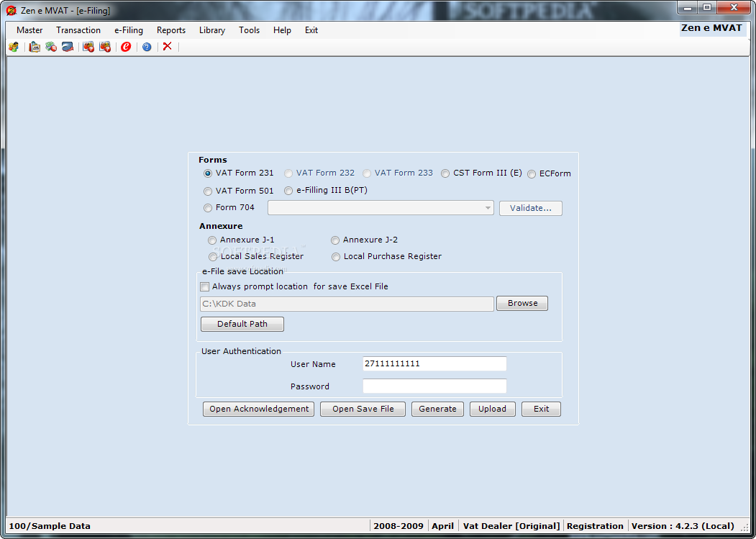The image size is (756, 539).
Task: Click the 'e-File save Location' group label
Action: pos(242,271)
